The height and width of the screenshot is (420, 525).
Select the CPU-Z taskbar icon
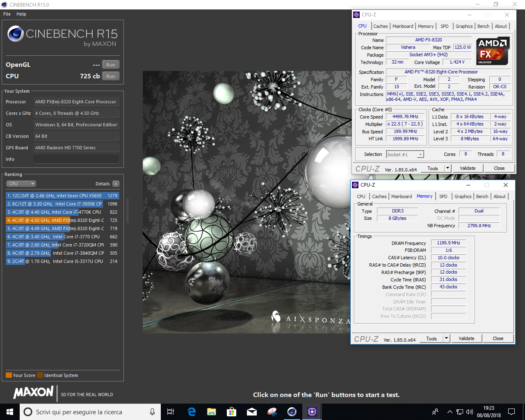(312, 412)
